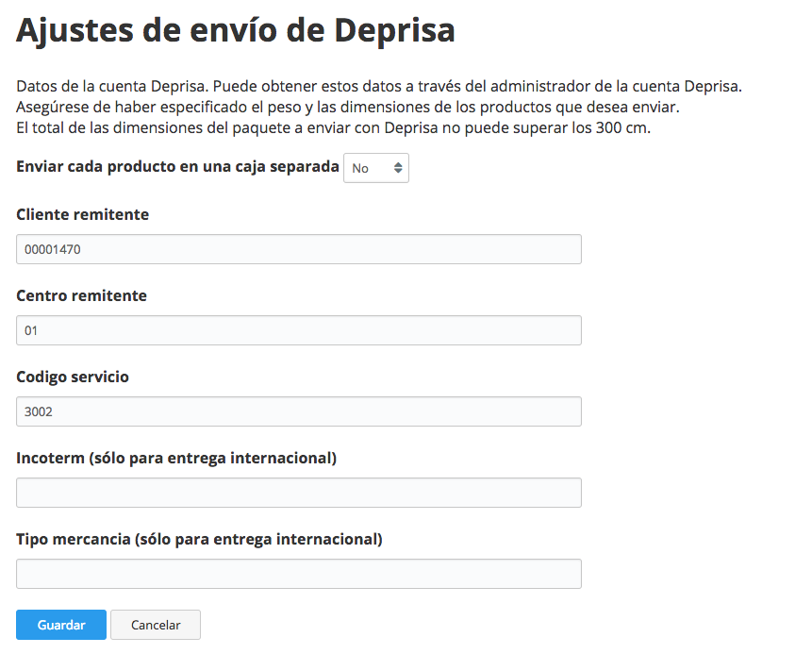Select the Codigo servicio field containing 3002
The width and height of the screenshot is (812, 654).
(x=299, y=411)
